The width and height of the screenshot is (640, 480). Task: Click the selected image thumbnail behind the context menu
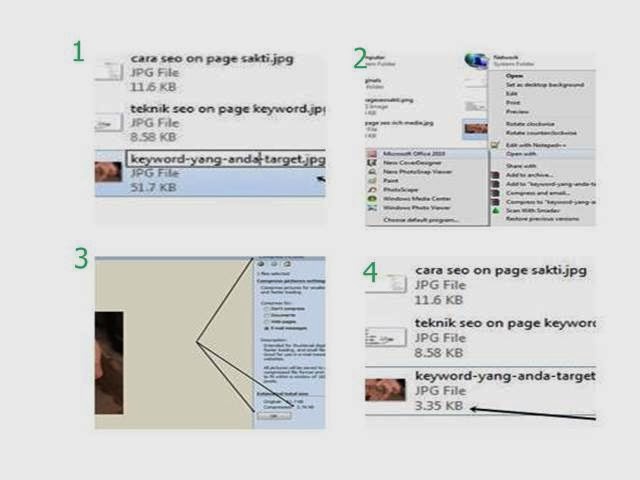point(476,129)
